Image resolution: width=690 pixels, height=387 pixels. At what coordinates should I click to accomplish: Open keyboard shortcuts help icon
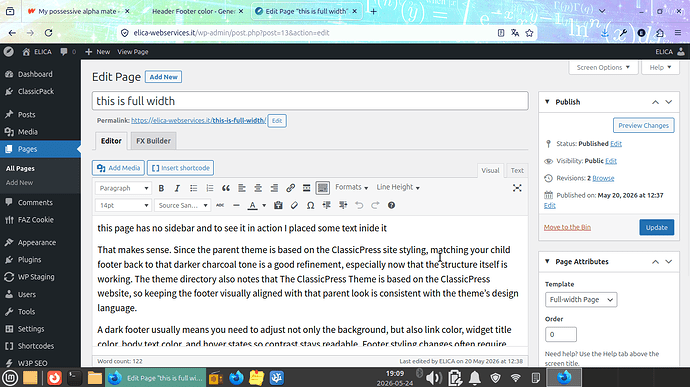pos(391,205)
